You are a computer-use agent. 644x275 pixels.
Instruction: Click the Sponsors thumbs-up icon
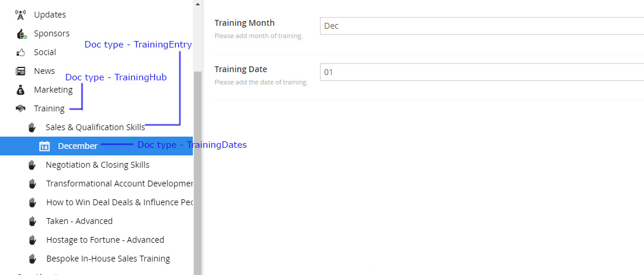[21, 33]
